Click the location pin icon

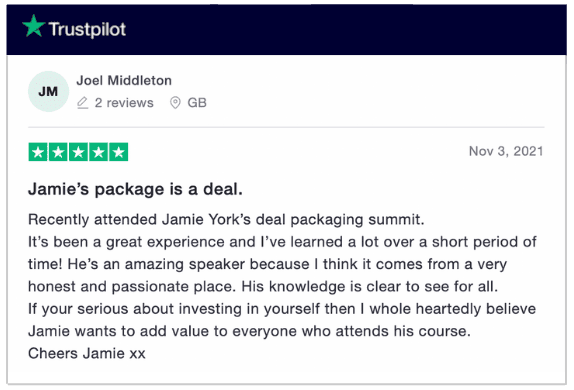click(175, 103)
